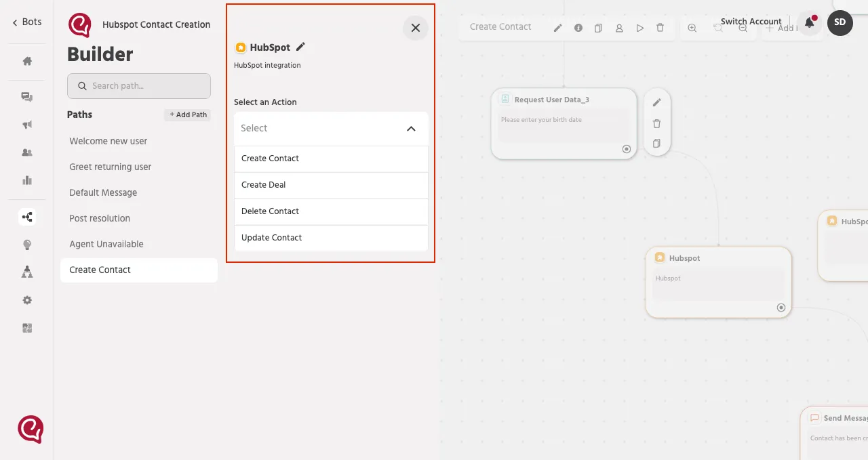
Task: Zoom in on the canvas
Action: pyautogui.click(x=692, y=28)
